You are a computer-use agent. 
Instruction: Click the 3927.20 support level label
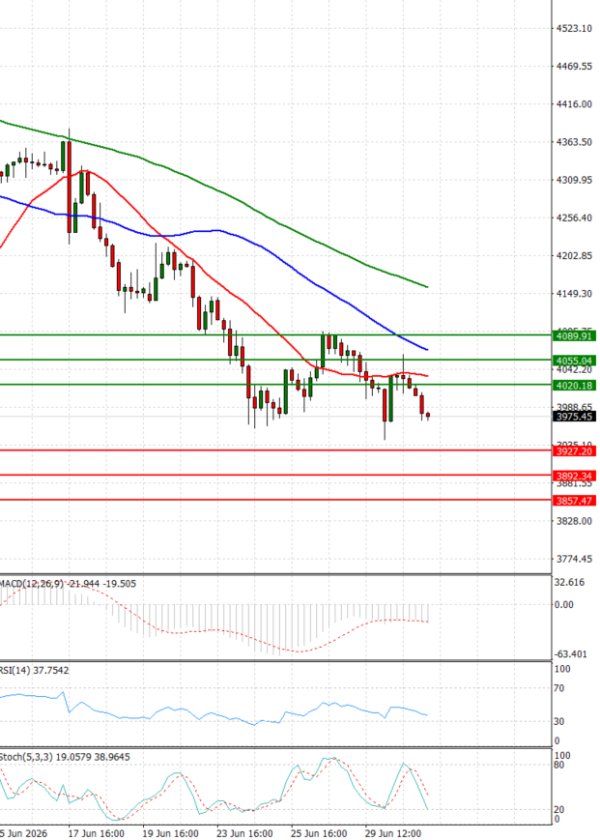(x=574, y=452)
